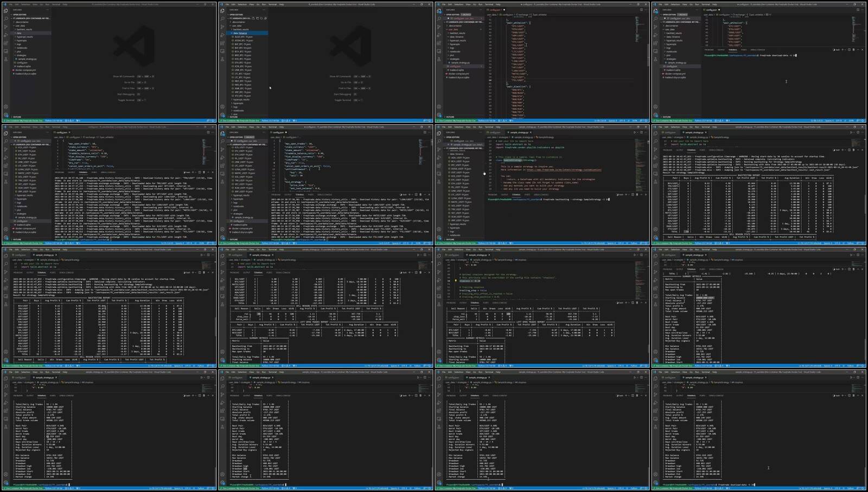Open Search view in the top-left window
The width and height of the screenshot is (868, 492).
pyautogui.click(x=6, y=18)
